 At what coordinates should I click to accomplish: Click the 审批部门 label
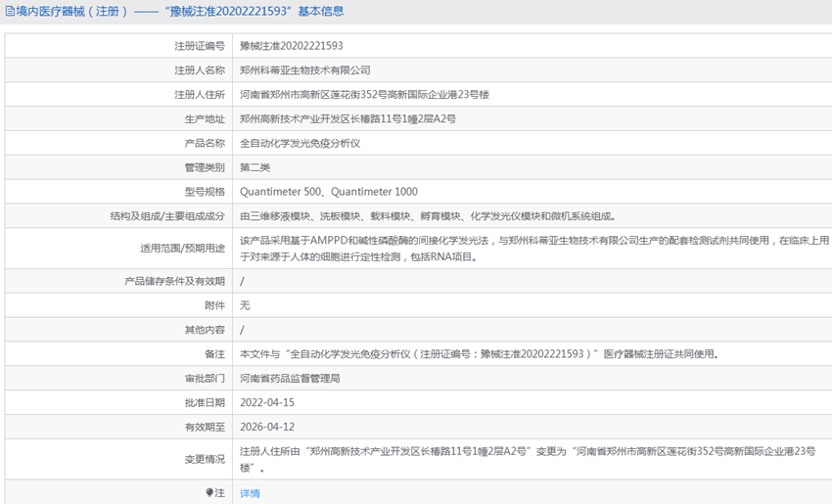(x=205, y=379)
